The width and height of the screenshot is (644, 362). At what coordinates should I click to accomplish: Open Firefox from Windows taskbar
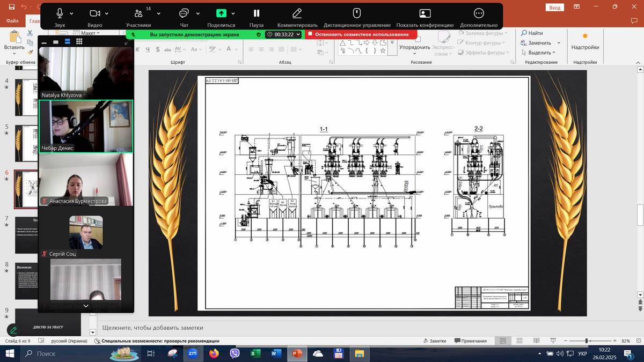point(214,353)
